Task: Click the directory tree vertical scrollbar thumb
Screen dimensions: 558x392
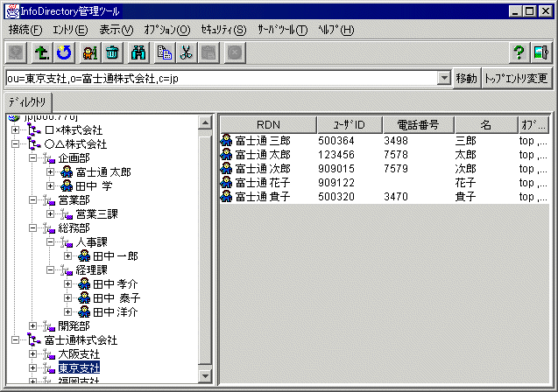Action: 205,250
